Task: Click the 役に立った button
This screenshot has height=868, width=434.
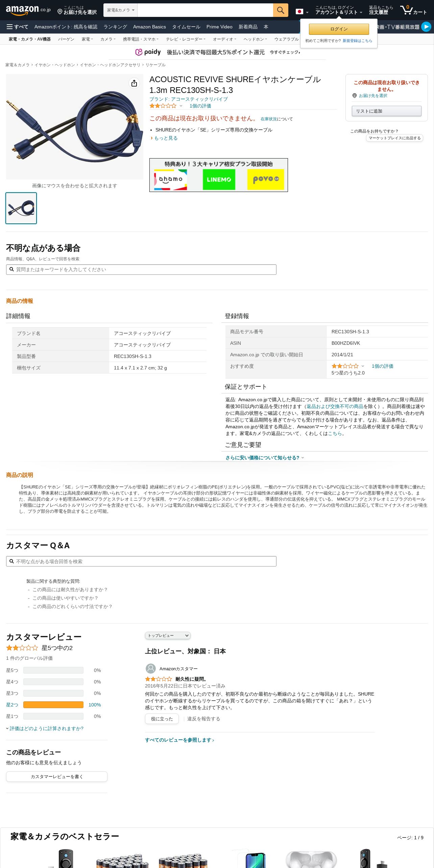Action: click(x=162, y=719)
